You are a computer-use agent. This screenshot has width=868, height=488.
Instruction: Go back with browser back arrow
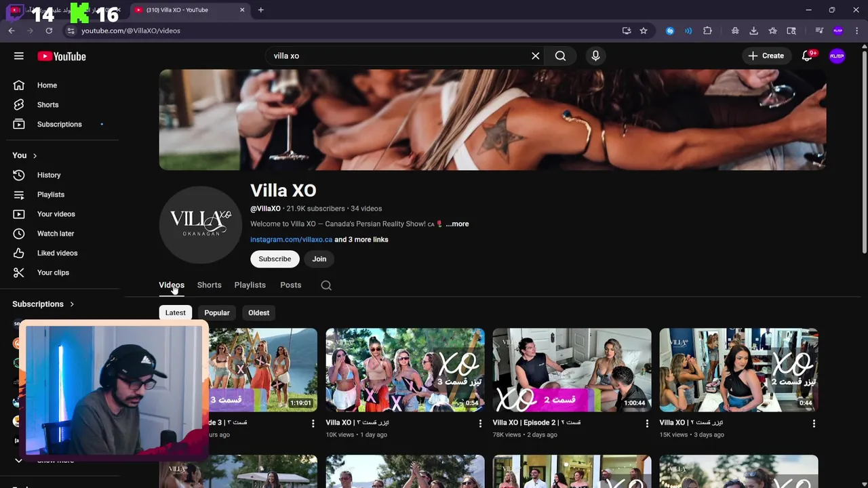[12, 30]
